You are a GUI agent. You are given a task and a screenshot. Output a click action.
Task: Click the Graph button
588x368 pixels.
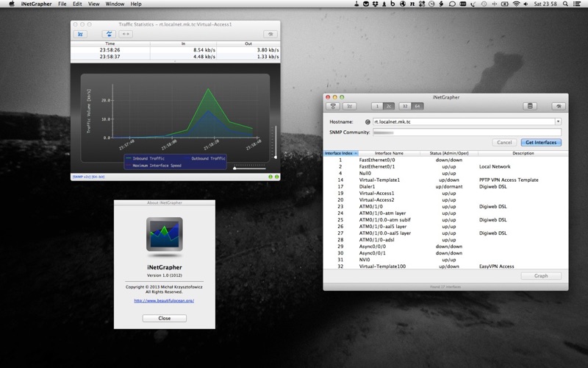pos(541,275)
